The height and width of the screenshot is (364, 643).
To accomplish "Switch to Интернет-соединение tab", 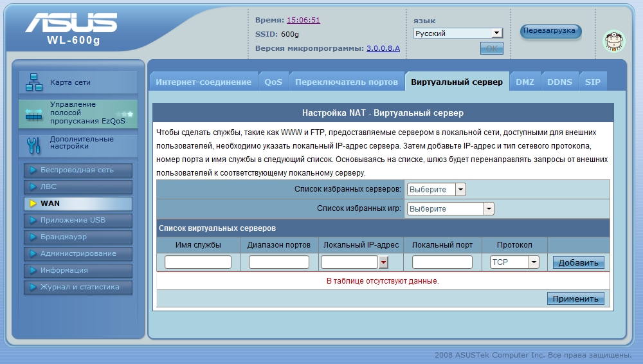I will tap(203, 82).
